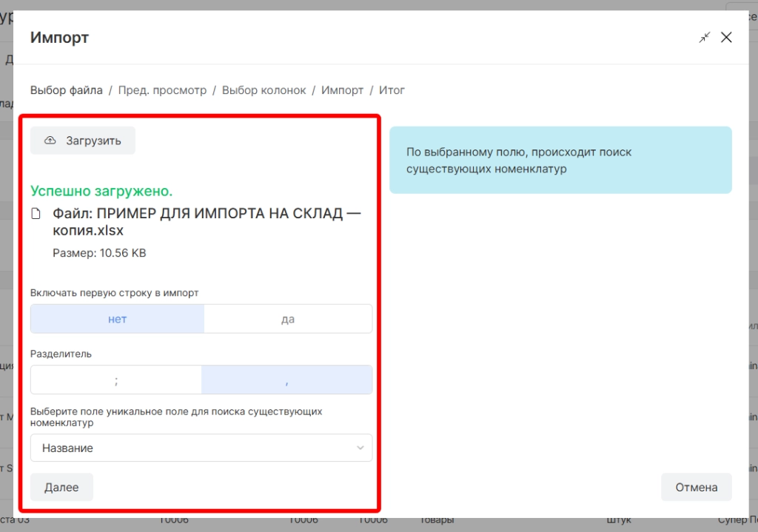Click the document icon beside the file name
The width and height of the screenshot is (758, 532).
point(36,214)
